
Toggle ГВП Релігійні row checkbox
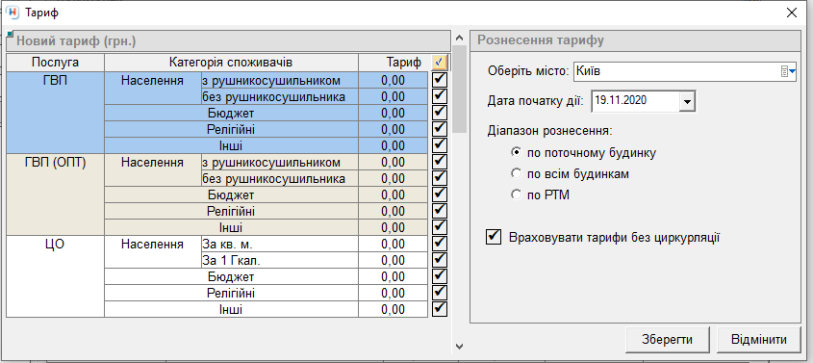[x=440, y=129]
